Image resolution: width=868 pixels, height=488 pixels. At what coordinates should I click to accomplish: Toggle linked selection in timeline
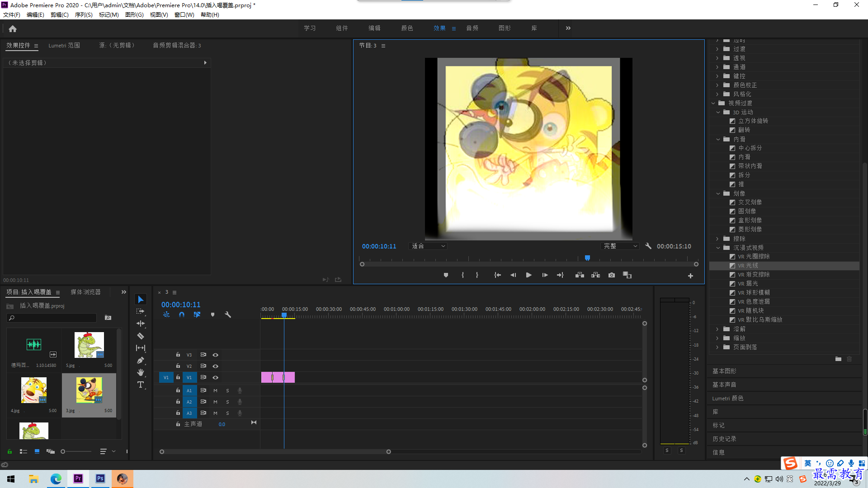pyautogui.click(x=197, y=314)
